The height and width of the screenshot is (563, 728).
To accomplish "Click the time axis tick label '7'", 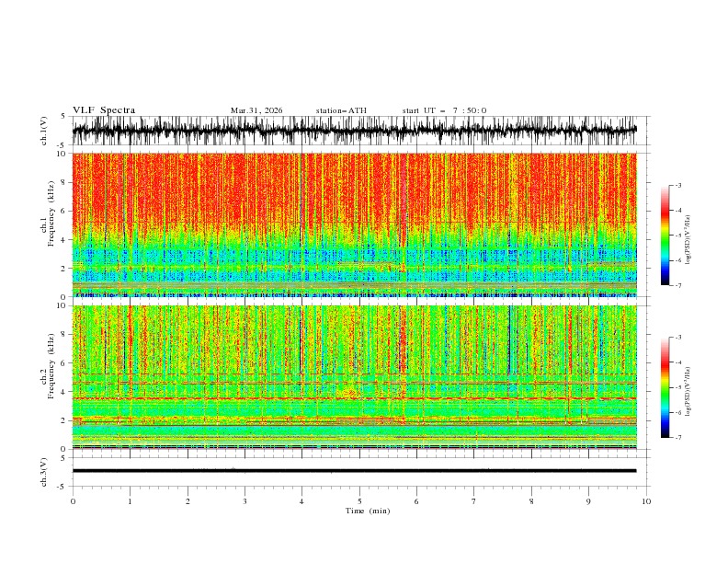I will coord(474,501).
